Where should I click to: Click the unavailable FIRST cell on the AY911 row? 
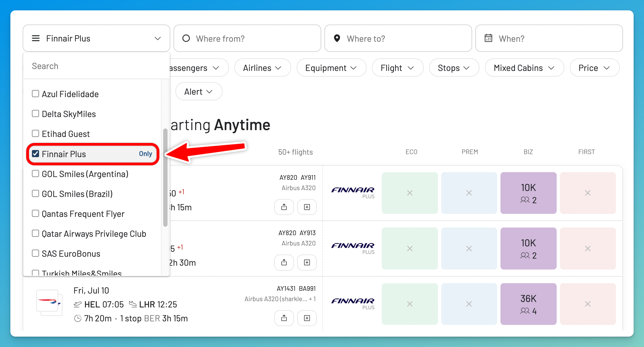click(x=588, y=193)
